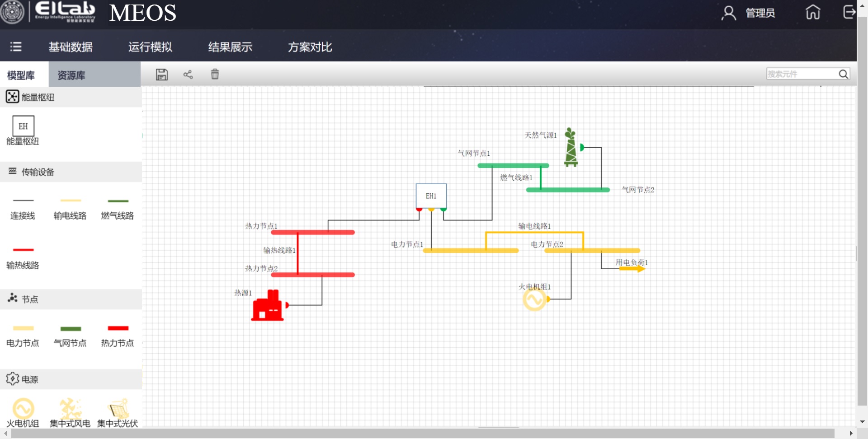Go to home via house icon

[x=812, y=12]
